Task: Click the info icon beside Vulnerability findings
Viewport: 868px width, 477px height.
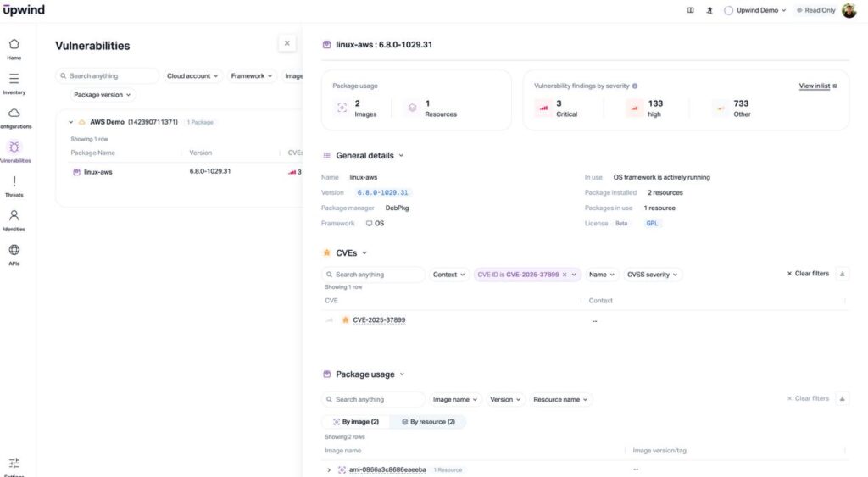Action: pyautogui.click(x=635, y=86)
